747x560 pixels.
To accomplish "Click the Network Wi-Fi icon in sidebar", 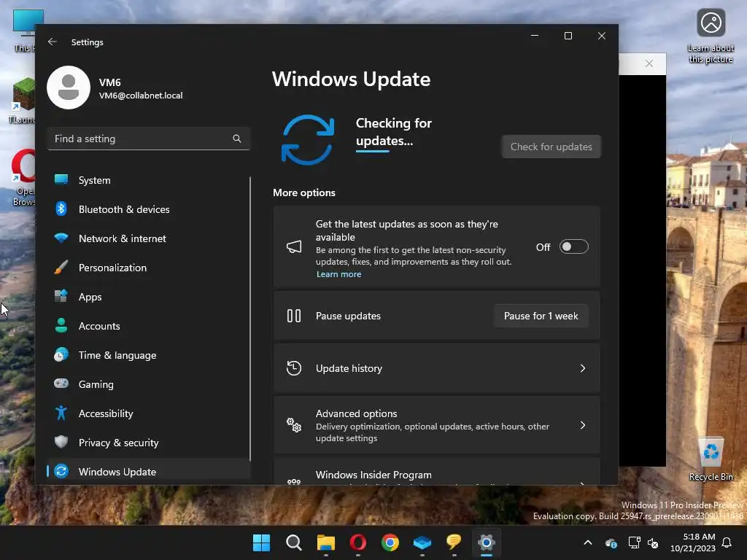I will [61, 238].
